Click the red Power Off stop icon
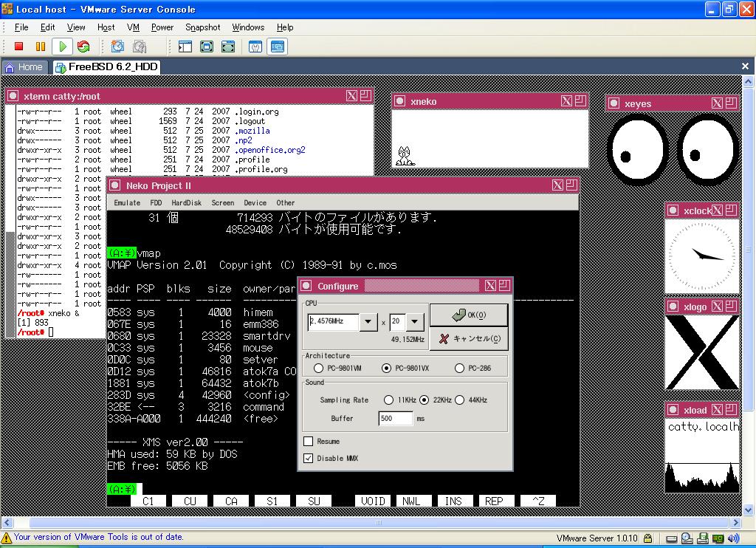Image resolution: width=756 pixels, height=548 pixels. [x=18, y=47]
